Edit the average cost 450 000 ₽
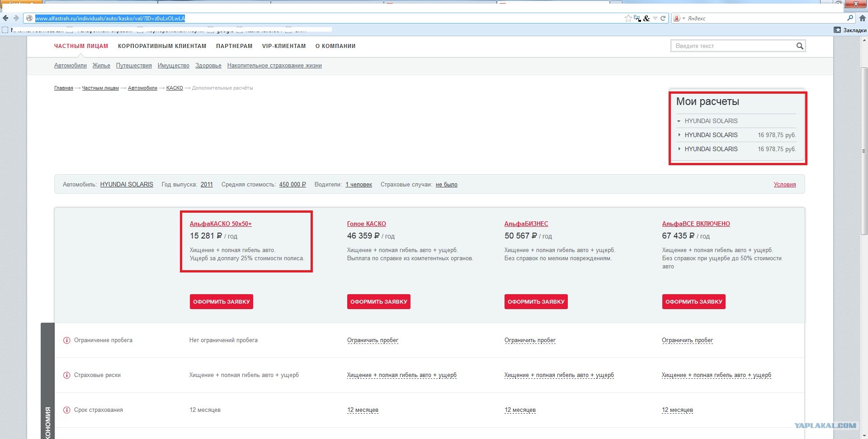The width and height of the screenshot is (868, 439). 292,185
